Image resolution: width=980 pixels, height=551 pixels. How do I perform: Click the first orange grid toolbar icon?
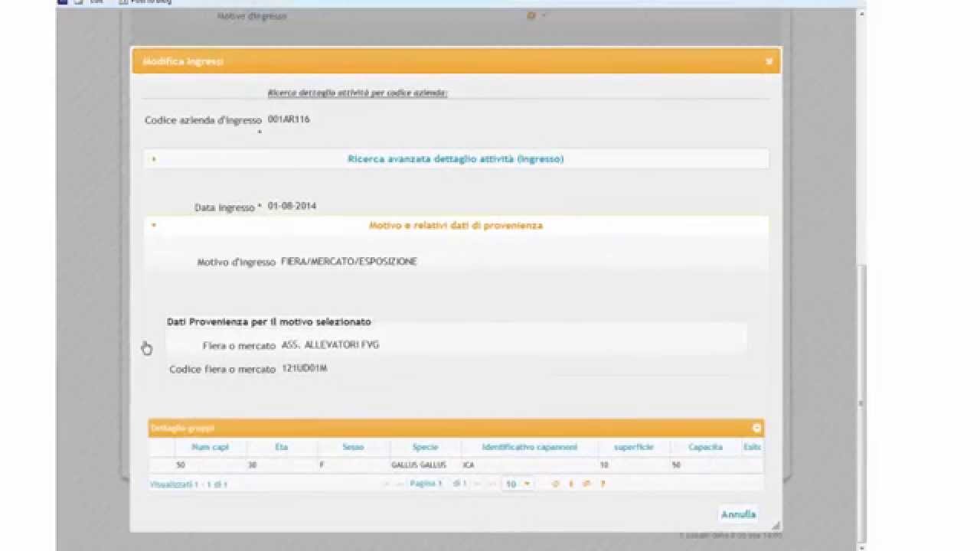556,484
